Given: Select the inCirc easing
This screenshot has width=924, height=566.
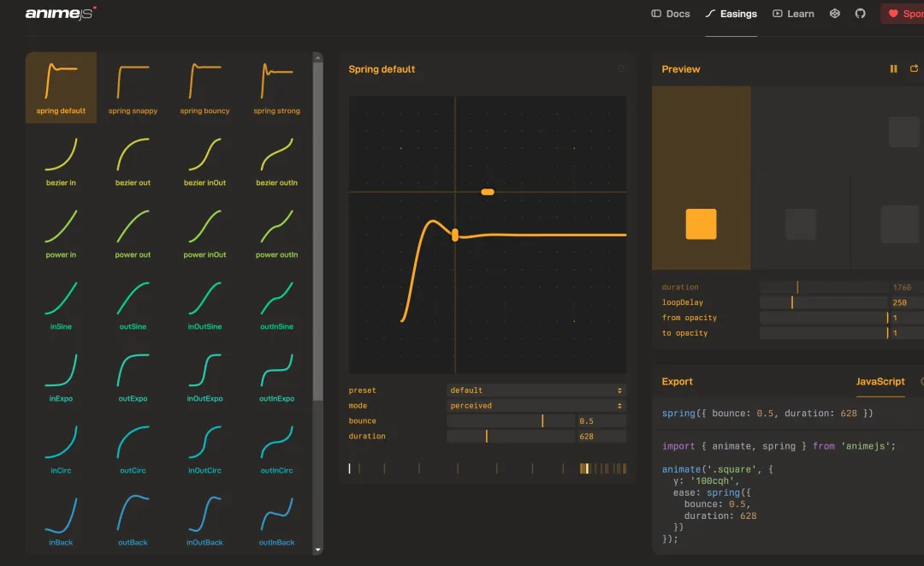Looking at the screenshot, I should click(x=61, y=448).
